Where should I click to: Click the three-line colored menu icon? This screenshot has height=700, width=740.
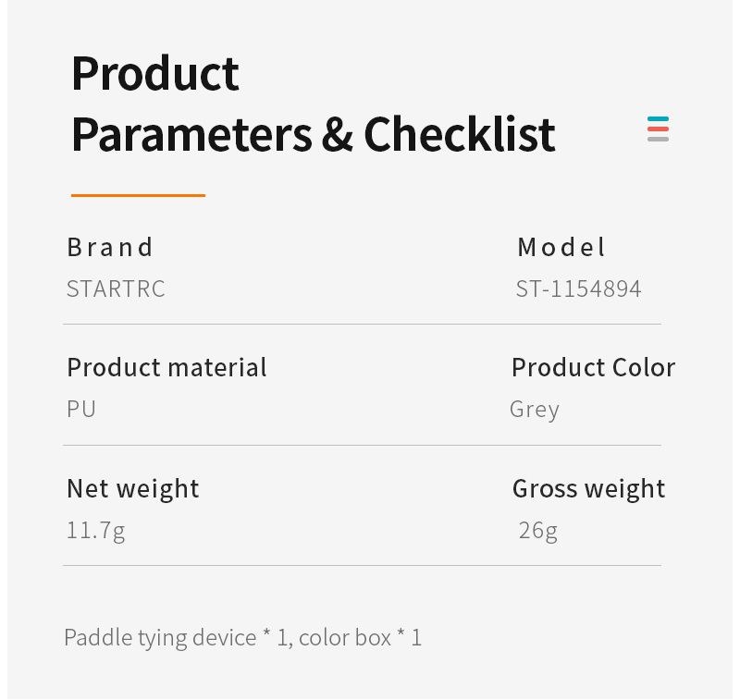[658, 129]
